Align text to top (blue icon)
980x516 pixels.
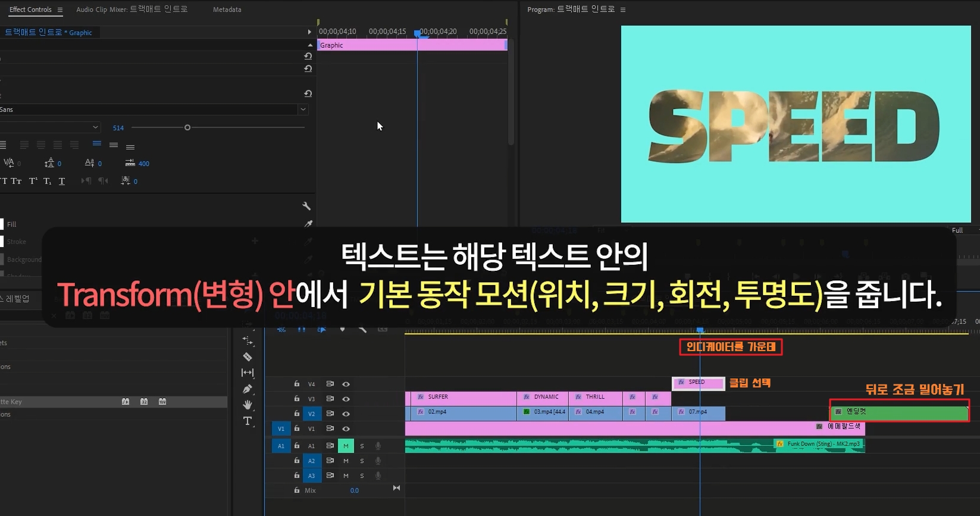tap(97, 144)
